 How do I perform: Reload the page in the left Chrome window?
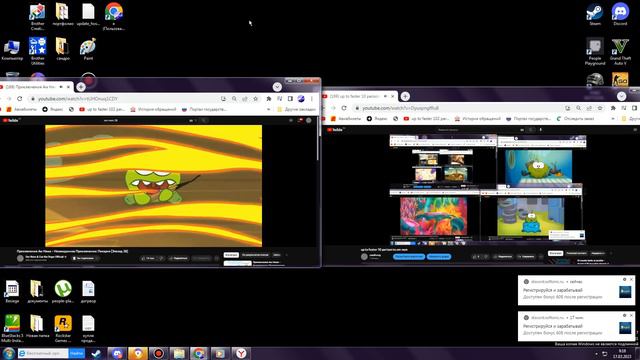tap(19, 99)
